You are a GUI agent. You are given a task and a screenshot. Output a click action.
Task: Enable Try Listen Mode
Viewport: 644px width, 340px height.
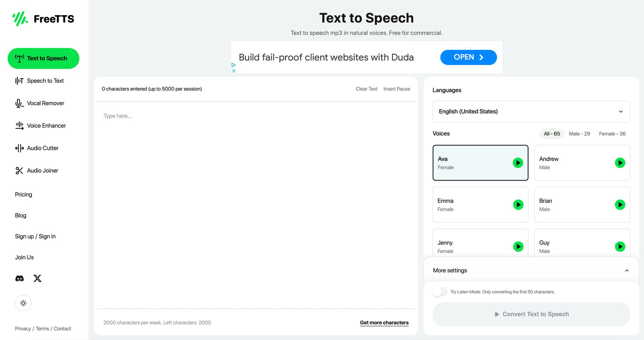coord(440,292)
